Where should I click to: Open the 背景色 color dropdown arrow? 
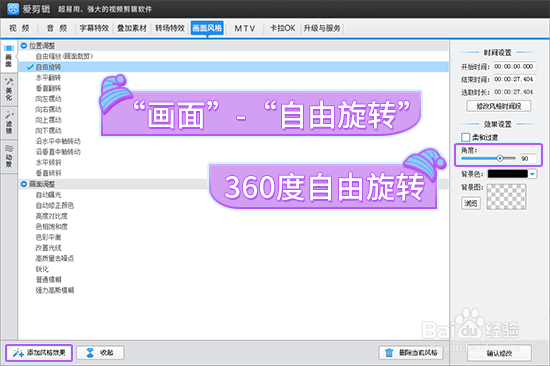pos(532,174)
